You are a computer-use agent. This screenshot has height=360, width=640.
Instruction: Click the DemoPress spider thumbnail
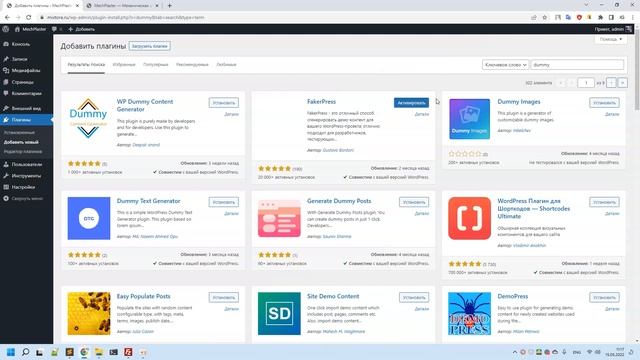pos(469,313)
